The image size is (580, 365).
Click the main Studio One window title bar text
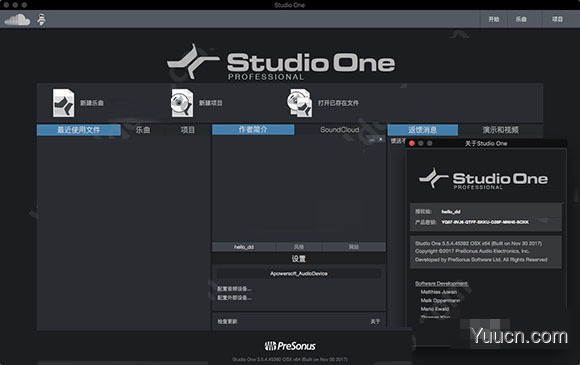[290, 5]
